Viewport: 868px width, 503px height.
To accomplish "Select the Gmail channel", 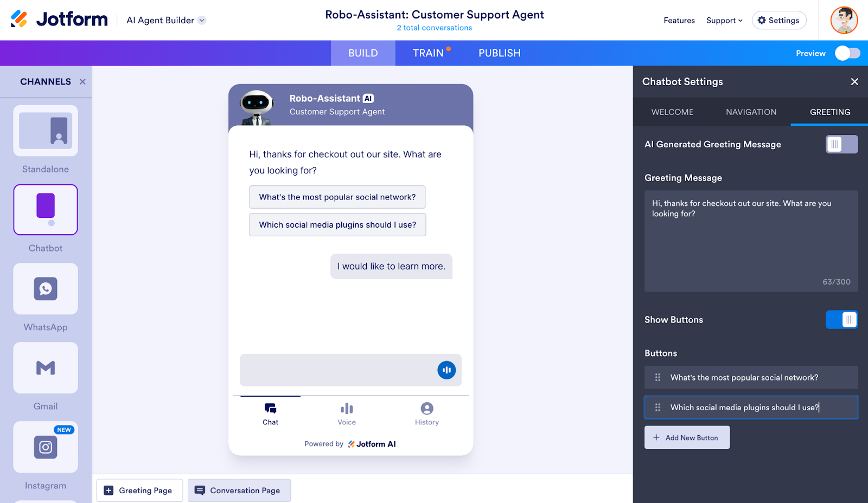I will (45, 367).
